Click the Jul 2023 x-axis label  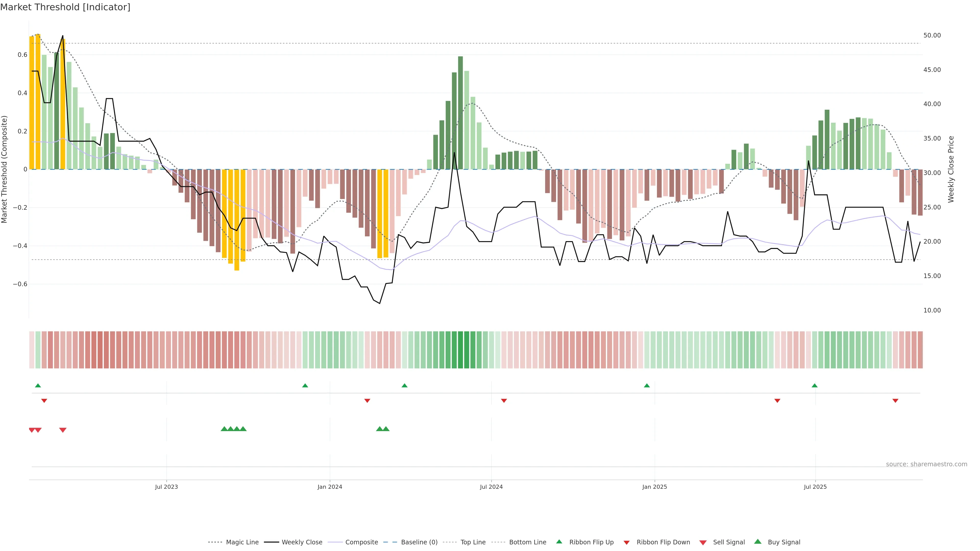click(x=166, y=487)
